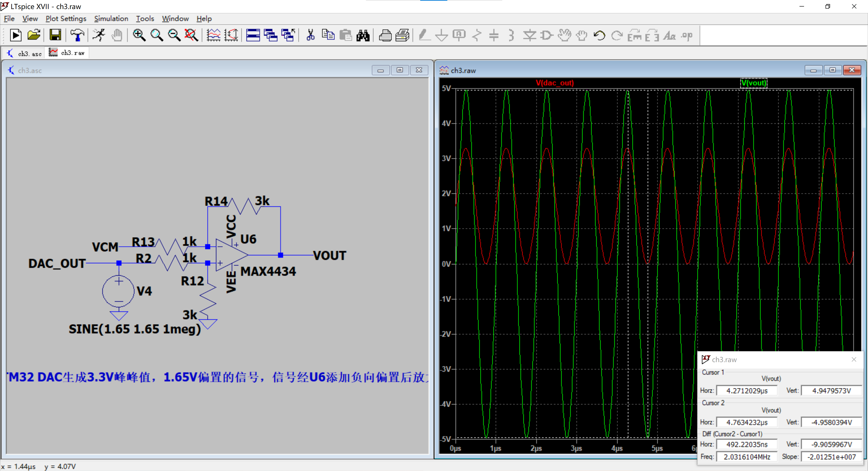Click the VOUT net label
868x471 pixels.
coord(330,255)
